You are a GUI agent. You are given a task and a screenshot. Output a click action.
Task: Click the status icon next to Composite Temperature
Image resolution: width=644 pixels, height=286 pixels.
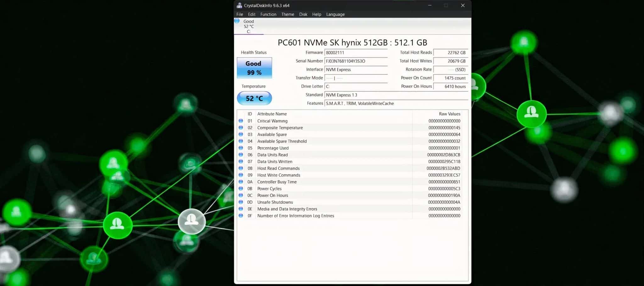[x=241, y=127]
